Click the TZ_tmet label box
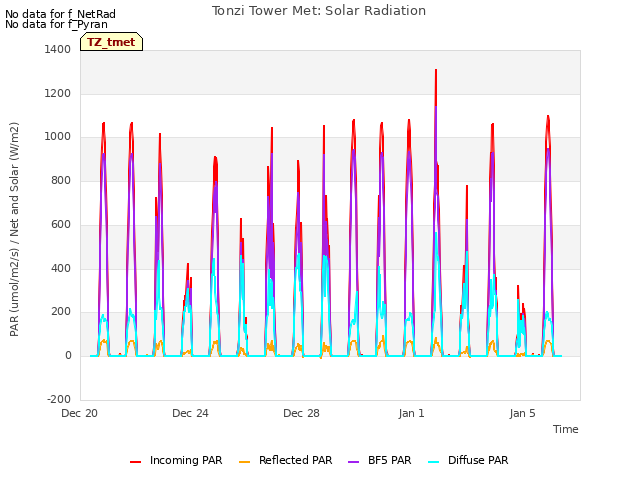The image size is (640, 480). point(111,42)
